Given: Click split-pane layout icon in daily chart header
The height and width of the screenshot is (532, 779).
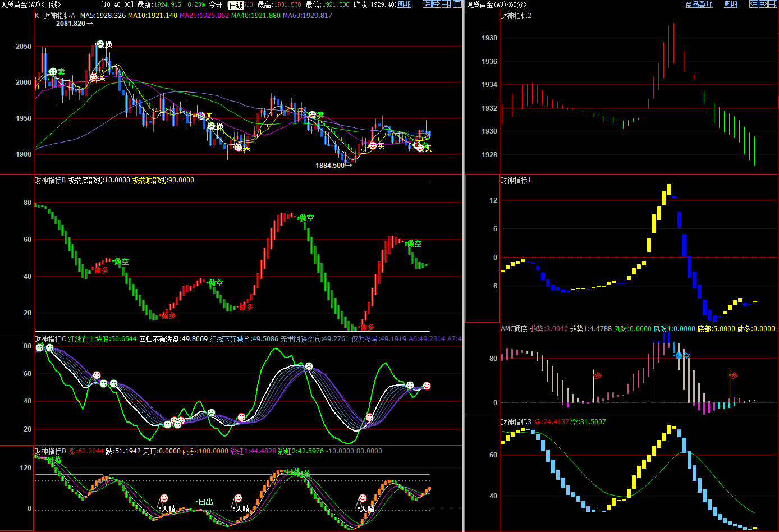Looking at the screenshot, I should pos(446,4).
